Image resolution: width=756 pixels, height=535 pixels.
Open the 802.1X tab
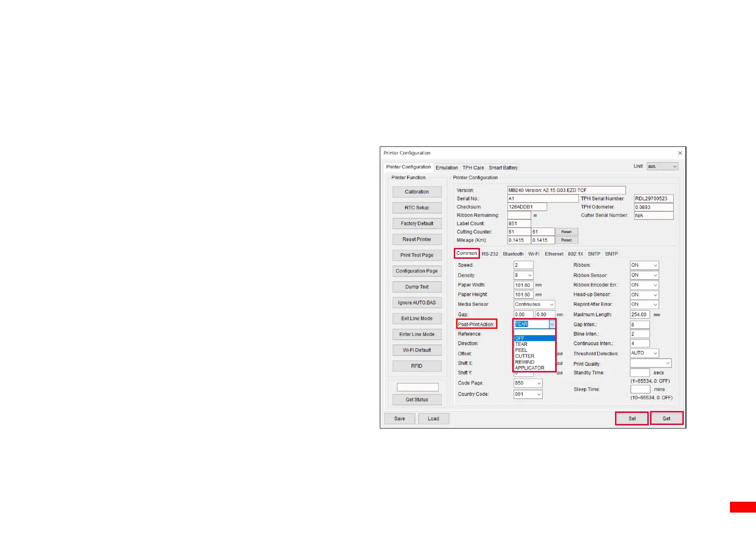click(576, 254)
